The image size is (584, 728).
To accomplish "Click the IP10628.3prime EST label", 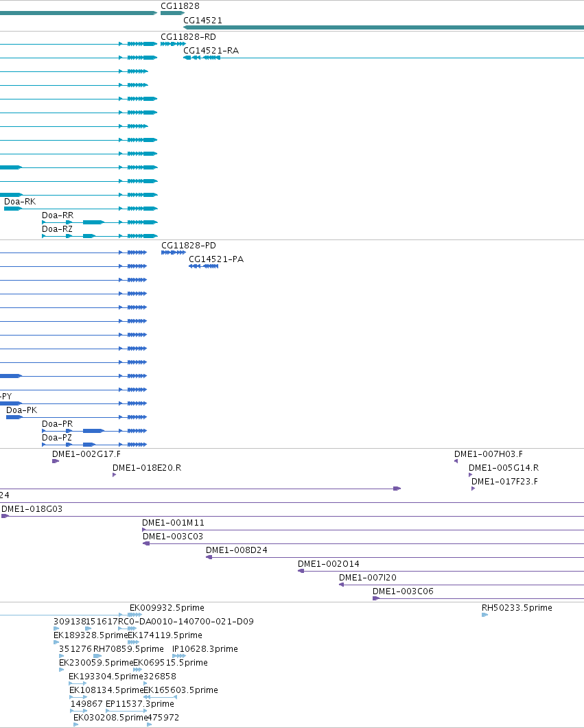I will [x=205, y=648].
